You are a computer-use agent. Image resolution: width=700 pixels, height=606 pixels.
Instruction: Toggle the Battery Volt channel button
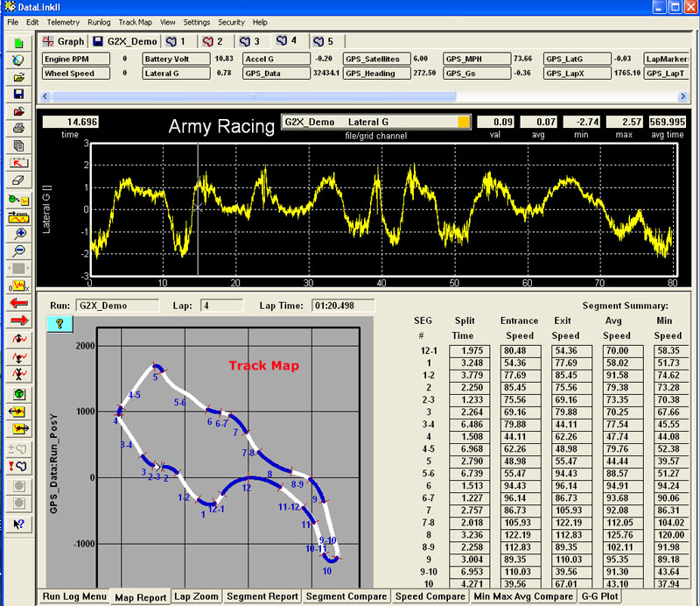170,59
